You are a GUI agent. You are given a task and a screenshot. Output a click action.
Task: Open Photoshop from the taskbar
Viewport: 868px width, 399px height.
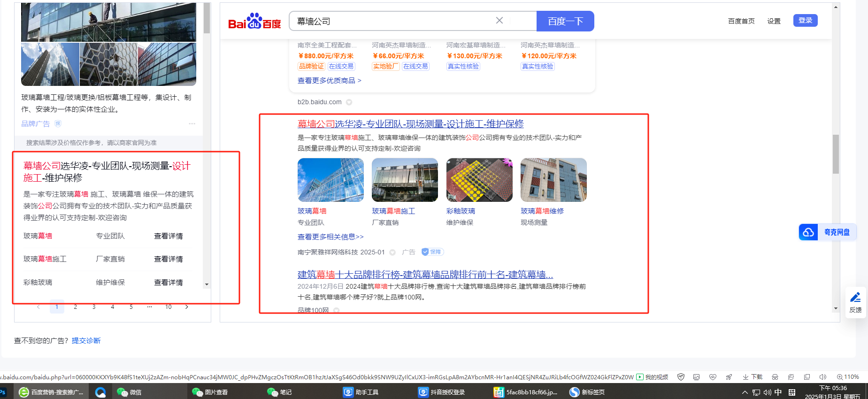2,392
